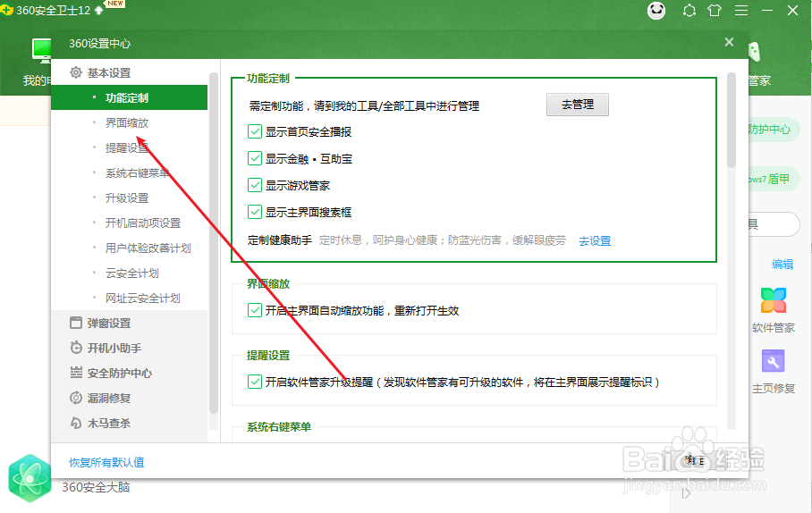Open 软件管家 in main window

[x=774, y=310]
